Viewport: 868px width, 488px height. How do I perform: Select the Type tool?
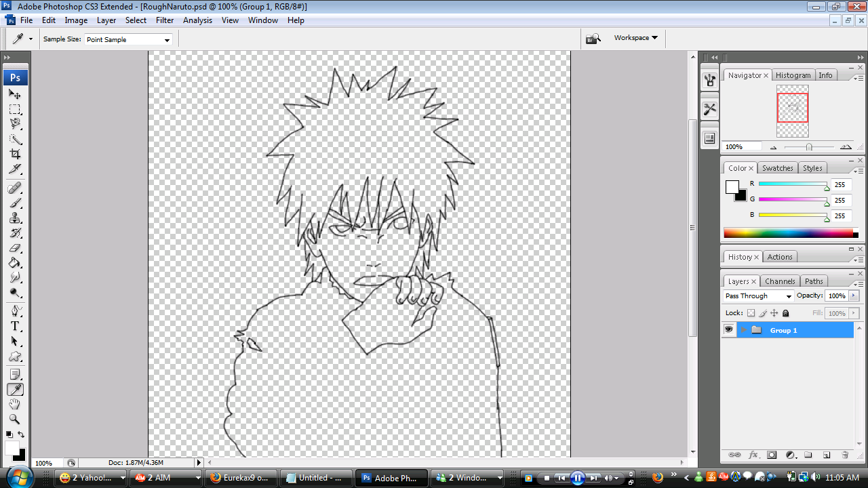coord(15,326)
